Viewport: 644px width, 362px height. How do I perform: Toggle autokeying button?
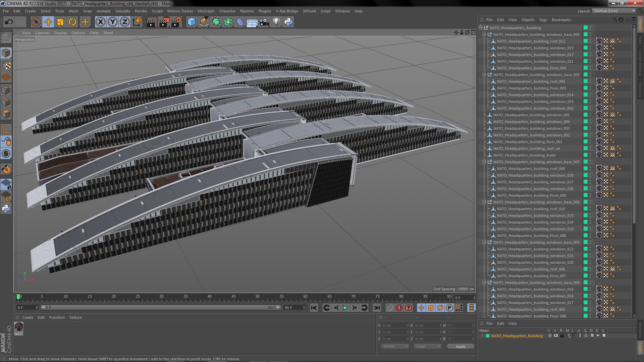(x=399, y=308)
